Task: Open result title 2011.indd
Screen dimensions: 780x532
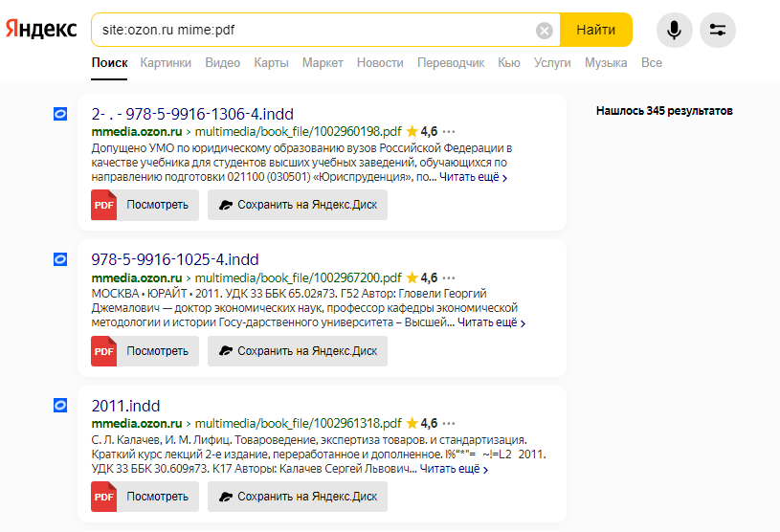Action: click(x=126, y=406)
